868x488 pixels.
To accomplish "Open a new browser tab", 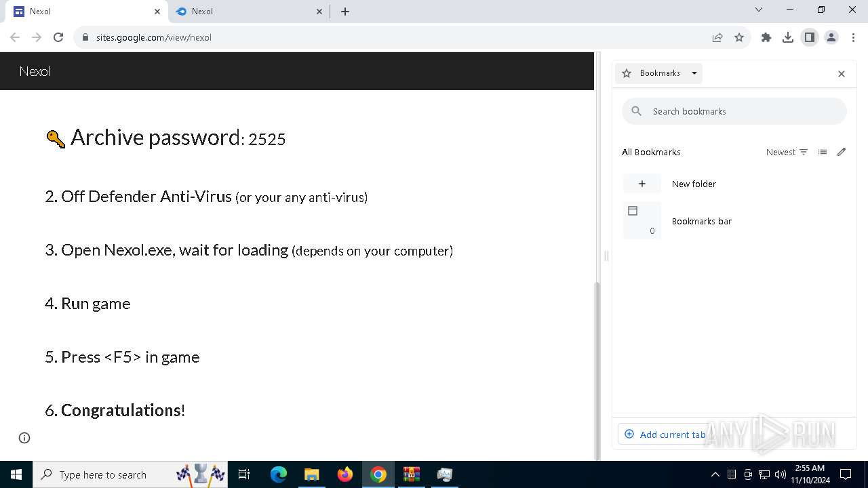I will tap(345, 12).
